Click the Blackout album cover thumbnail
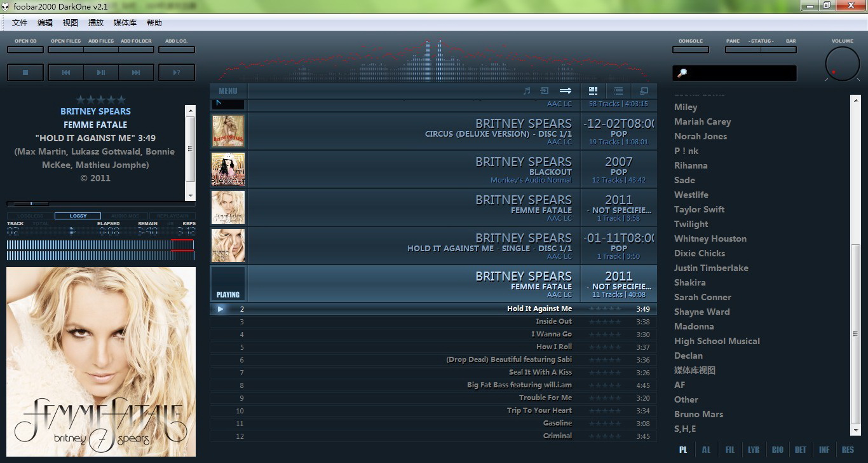The image size is (868, 463). 228,169
